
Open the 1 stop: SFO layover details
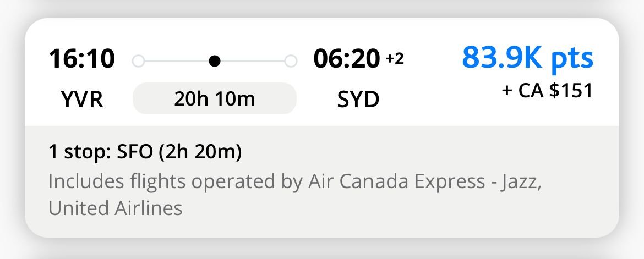click(x=145, y=152)
